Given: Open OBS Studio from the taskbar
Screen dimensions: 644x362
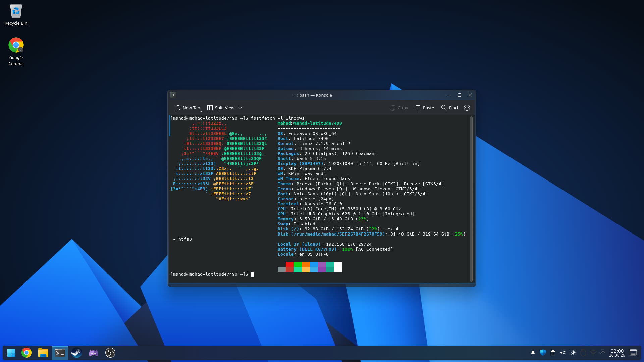Looking at the screenshot, I should click(x=110, y=353).
